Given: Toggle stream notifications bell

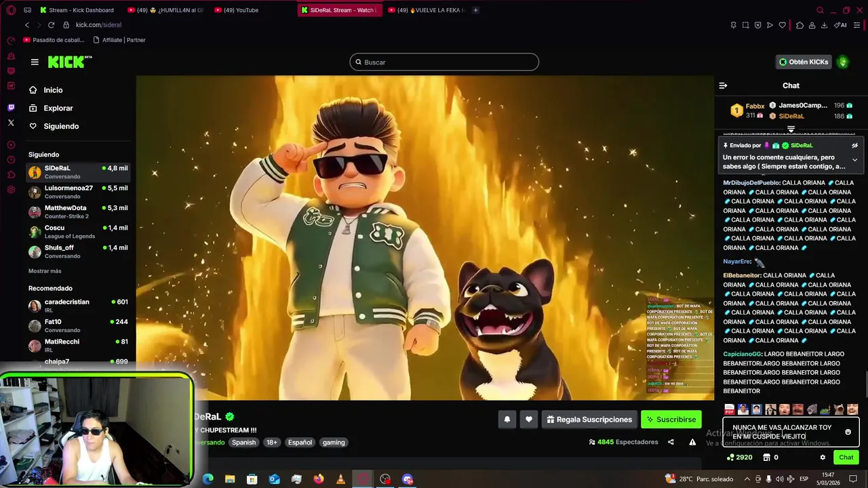Looking at the screenshot, I should (x=507, y=420).
